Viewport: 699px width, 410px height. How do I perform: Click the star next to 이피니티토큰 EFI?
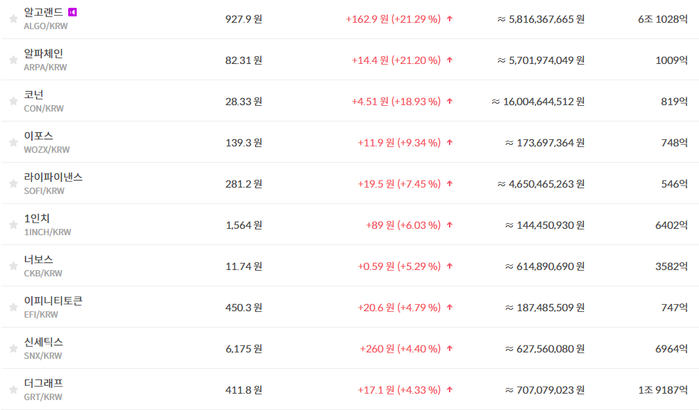click(13, 308)
